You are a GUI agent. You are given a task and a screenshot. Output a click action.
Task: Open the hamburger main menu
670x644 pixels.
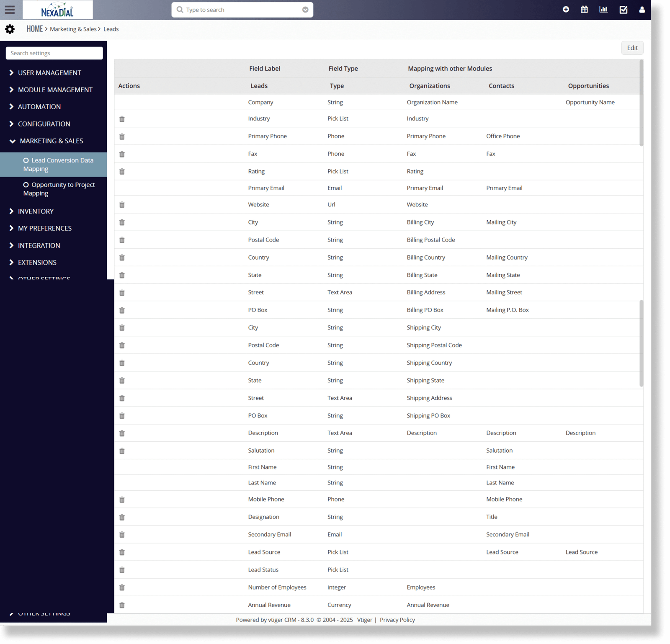click(10, 10)
